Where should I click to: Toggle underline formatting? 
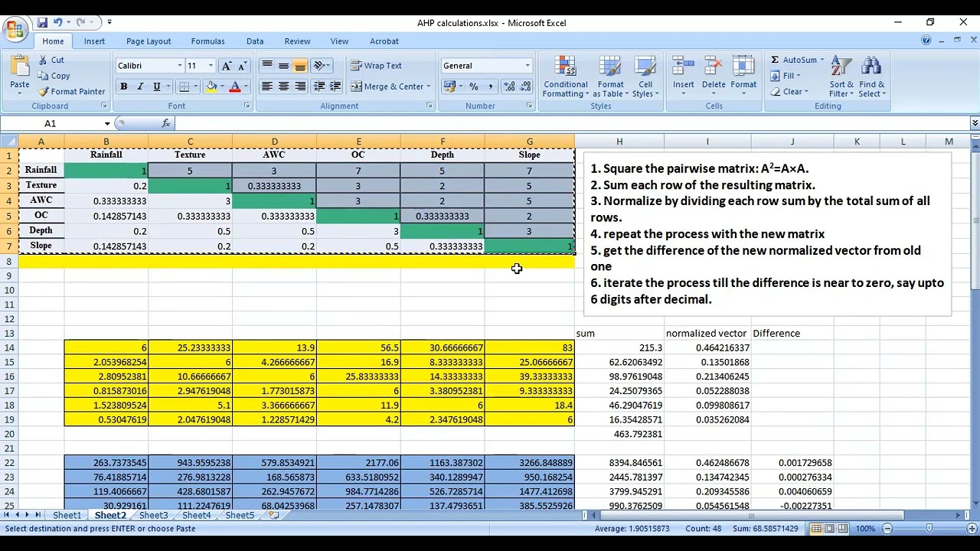click(x=156, y=86)
